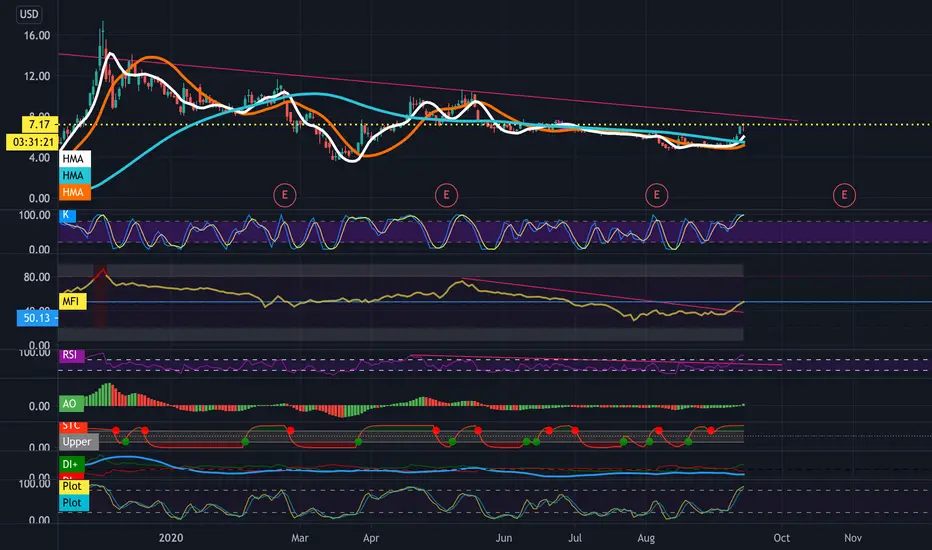The width and height of the screenshot is (932, 550).
Task: Open the USD currency selector
Action: coord(29,14)
